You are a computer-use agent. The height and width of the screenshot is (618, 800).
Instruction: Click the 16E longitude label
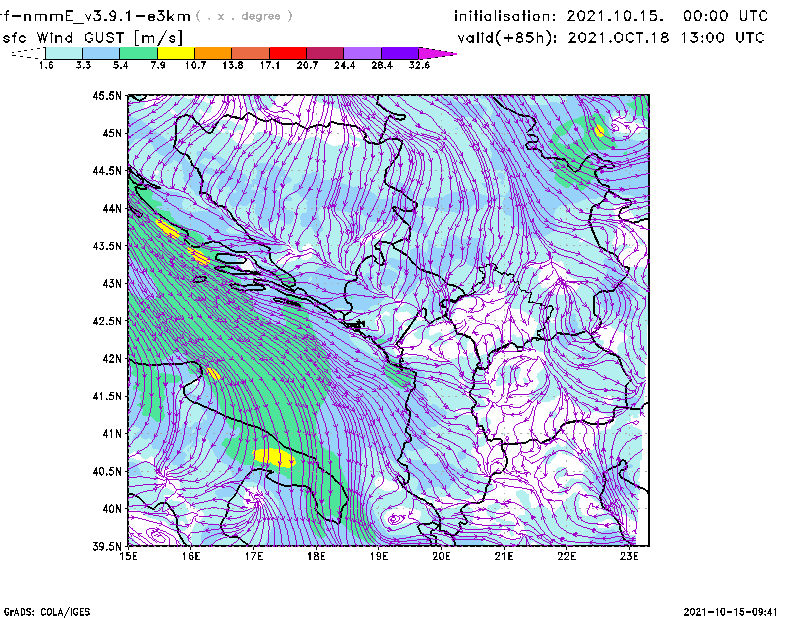click(x=191, y=556)
